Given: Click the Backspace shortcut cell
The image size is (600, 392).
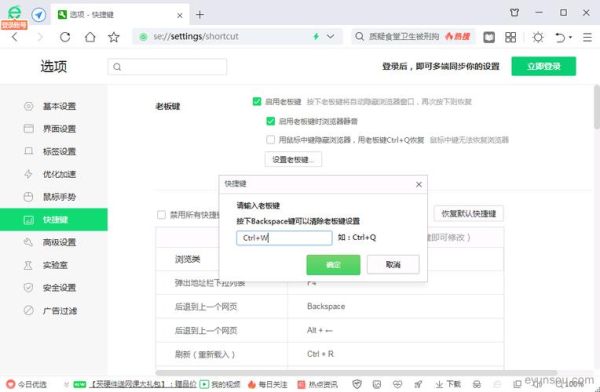Looking at the screenshot, I should pos(396,306).
